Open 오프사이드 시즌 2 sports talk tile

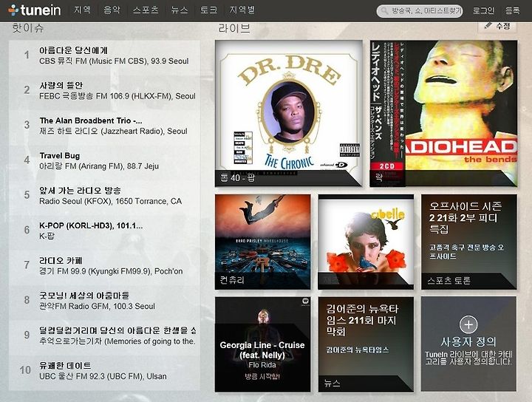pos(469,242)
